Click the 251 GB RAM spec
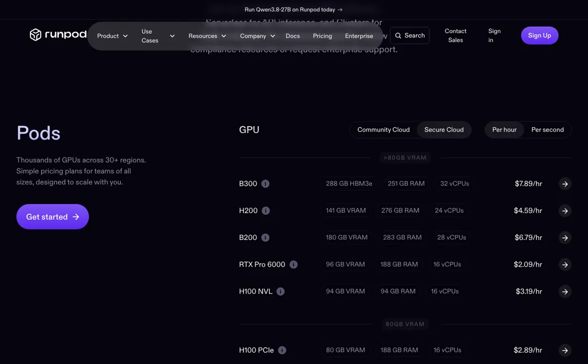 click(x=406, y=184)
